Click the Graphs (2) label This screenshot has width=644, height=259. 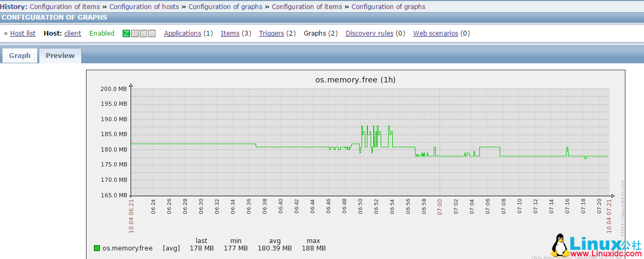pos(320,34)
